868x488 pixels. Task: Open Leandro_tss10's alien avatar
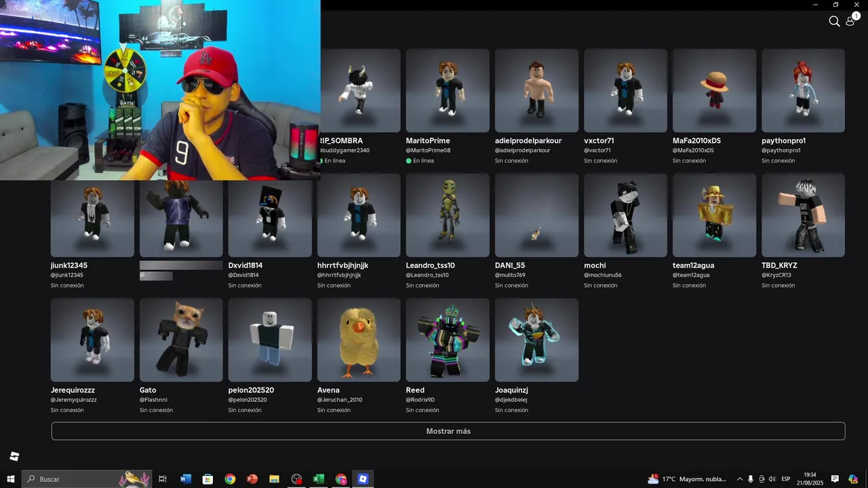(x=448, y=215)
